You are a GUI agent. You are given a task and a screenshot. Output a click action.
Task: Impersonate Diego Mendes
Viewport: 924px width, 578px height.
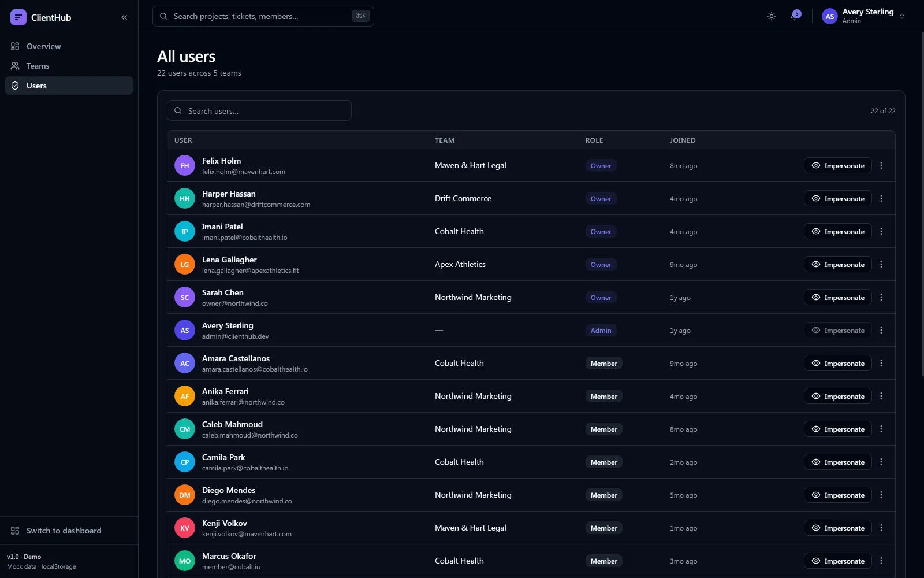(838, 495)
